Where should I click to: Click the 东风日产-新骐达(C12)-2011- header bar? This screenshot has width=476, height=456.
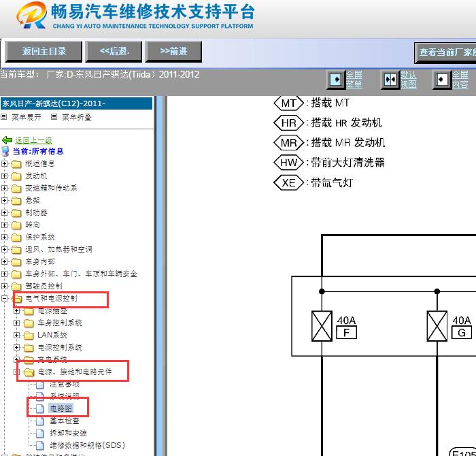[76, 103]
